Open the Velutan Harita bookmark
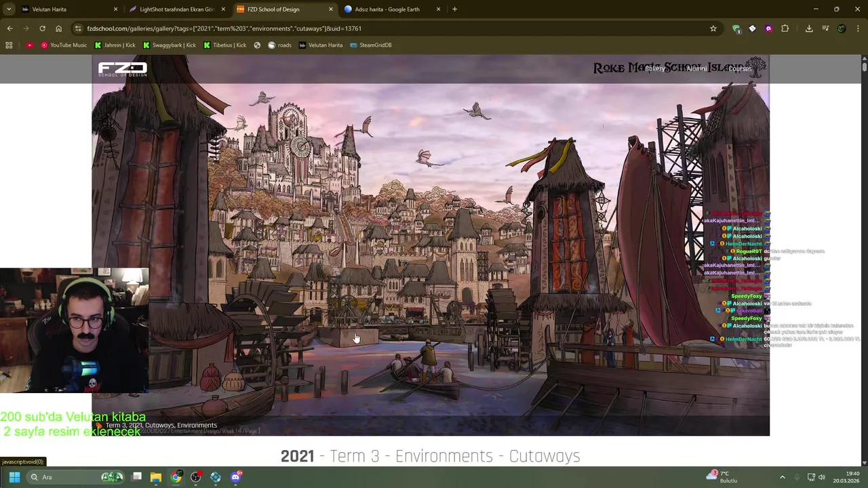 tap(321, 45)
